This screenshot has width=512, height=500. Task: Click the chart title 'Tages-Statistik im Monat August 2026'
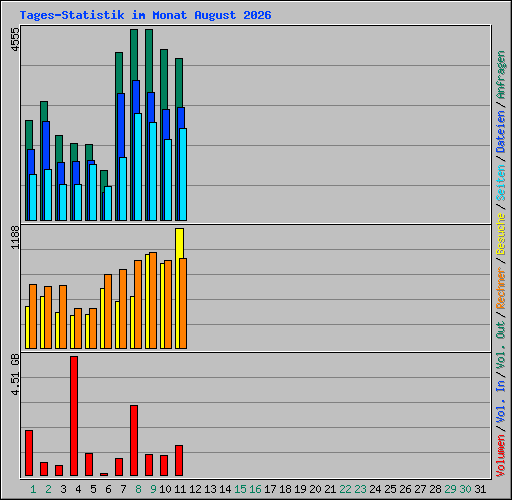145,15
